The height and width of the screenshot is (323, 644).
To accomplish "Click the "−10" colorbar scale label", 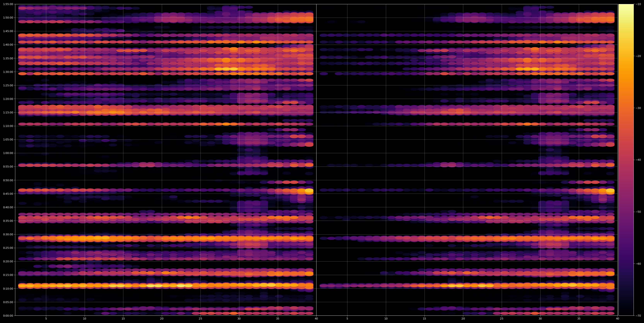I will (638, 4).
